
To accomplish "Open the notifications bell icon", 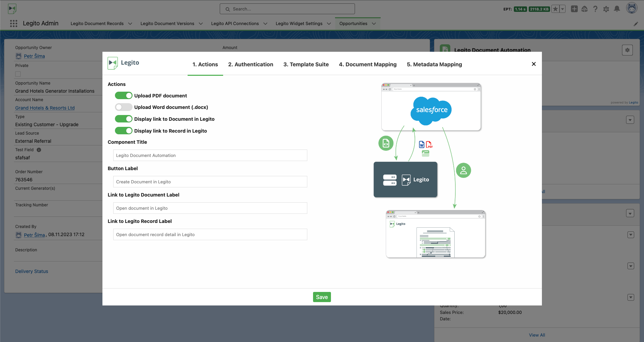I will [617, 9].
